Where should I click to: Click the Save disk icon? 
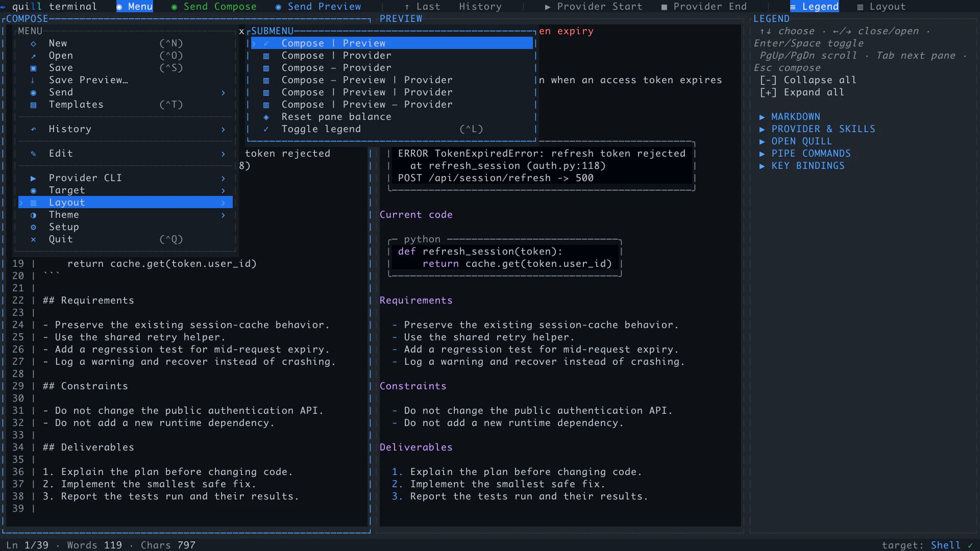(x=33, y=68)
